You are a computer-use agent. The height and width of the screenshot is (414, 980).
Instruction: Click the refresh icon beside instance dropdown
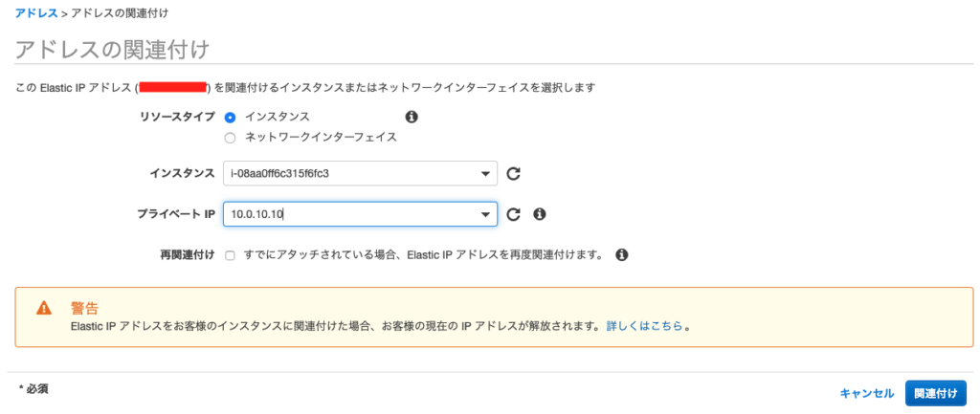click(513, 173)
